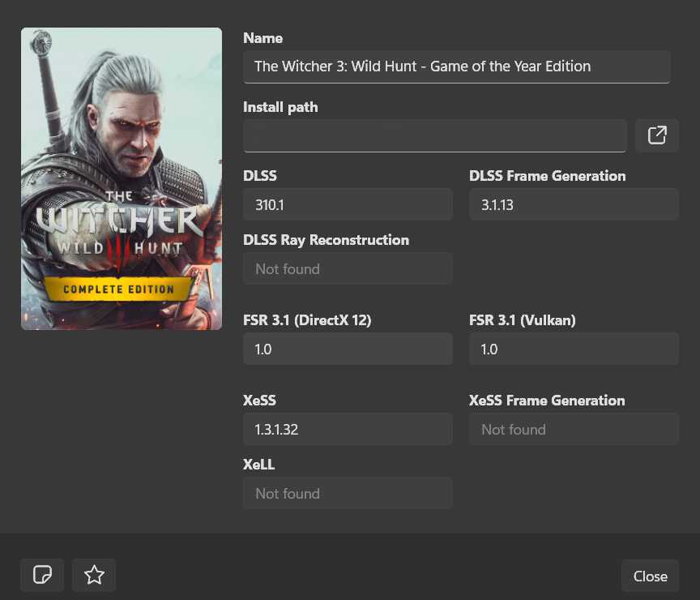Close the game details dialog
Viewport: 700px width, 600px height.
pos(650,575)
